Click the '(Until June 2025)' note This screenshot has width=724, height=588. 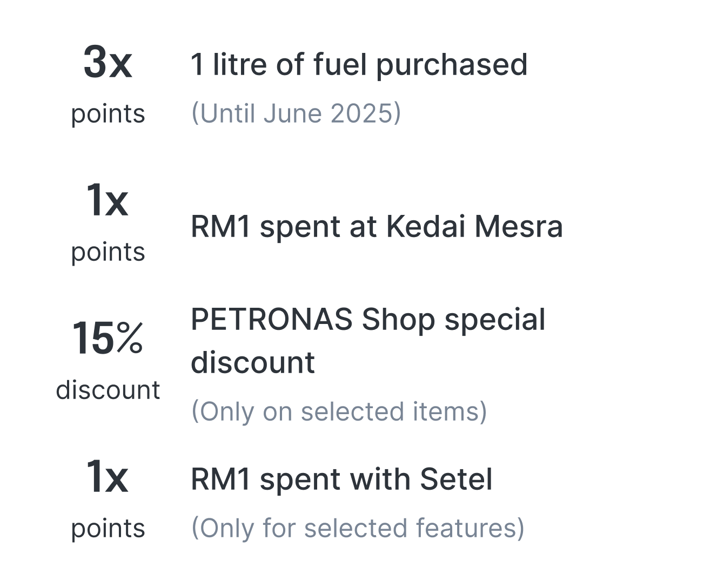point(296,113)
